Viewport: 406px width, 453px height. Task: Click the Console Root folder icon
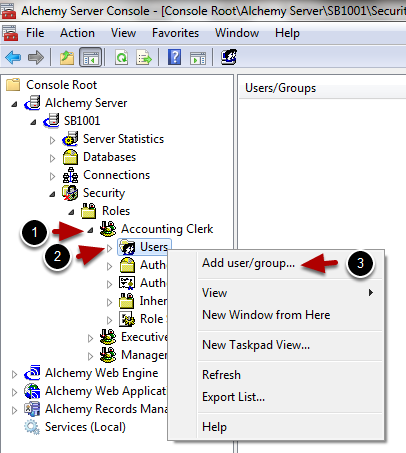point(14,85)
